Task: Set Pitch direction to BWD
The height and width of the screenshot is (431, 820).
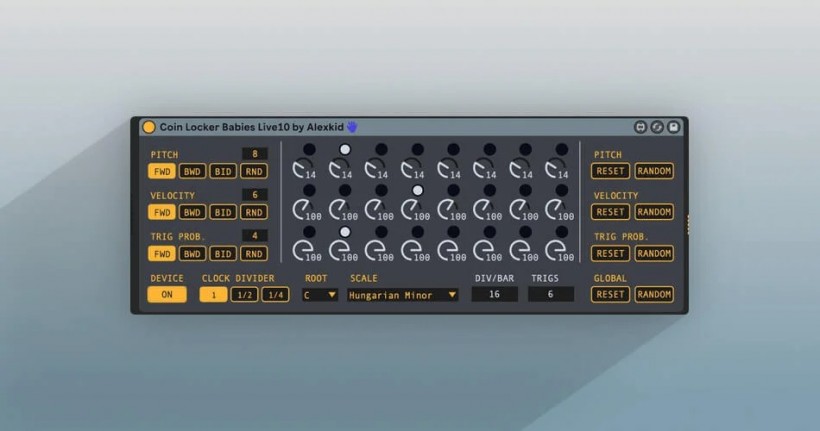Action: [x=192, y=171]
